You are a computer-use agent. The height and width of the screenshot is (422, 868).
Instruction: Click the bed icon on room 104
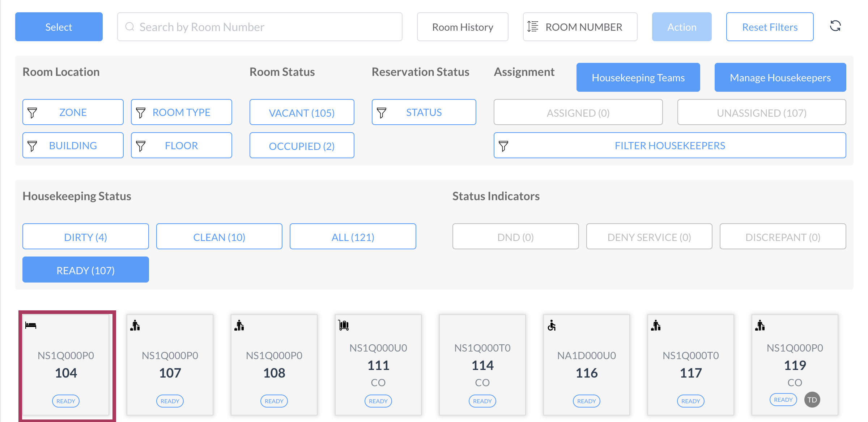31,325
